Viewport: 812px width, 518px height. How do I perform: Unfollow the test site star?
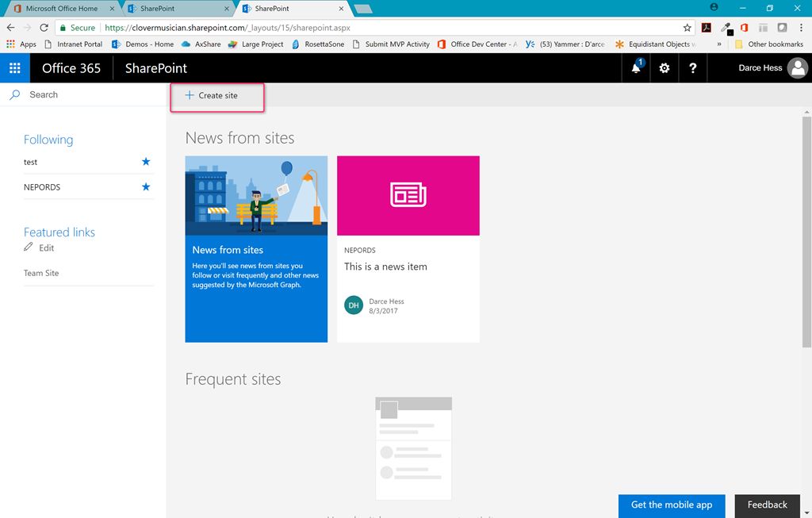pyautogui.click(x=146, y=162)
